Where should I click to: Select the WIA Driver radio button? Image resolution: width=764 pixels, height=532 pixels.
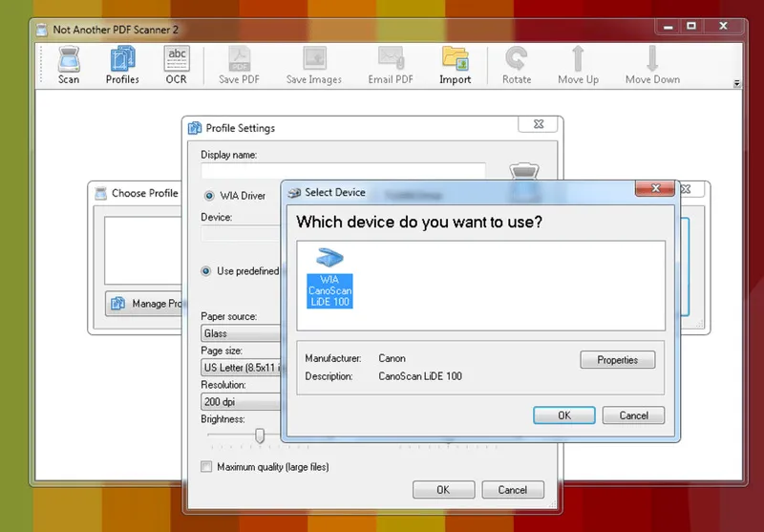[209, 196]
